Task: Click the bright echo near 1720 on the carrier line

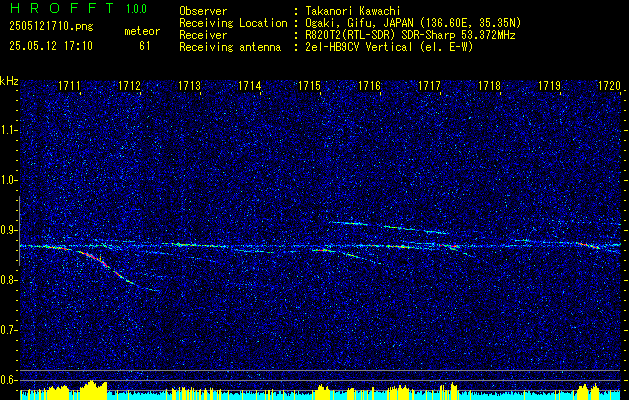Action: [589, 246]
